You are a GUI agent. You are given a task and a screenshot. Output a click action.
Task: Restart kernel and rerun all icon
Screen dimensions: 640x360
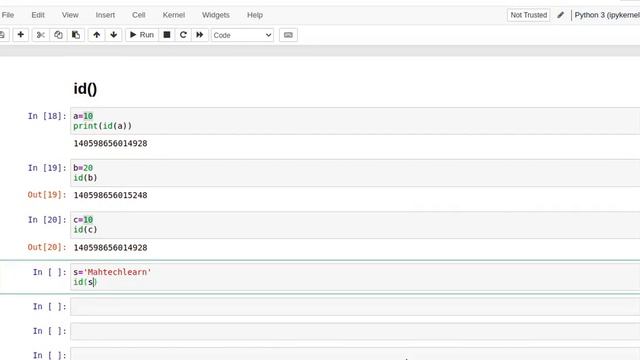pos(200,35)
